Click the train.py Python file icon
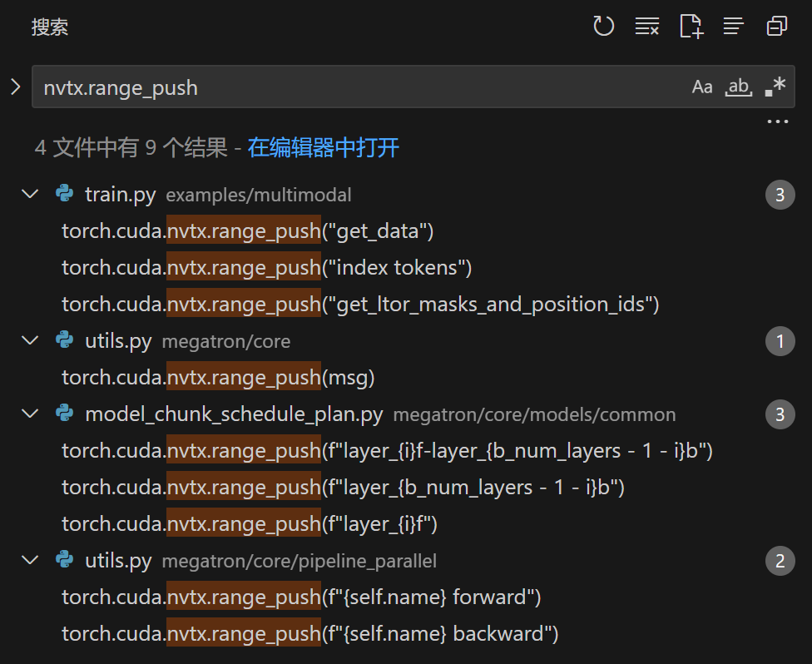Image resolution: width=812 pixels, height=664 pixels. pos(65,195)
